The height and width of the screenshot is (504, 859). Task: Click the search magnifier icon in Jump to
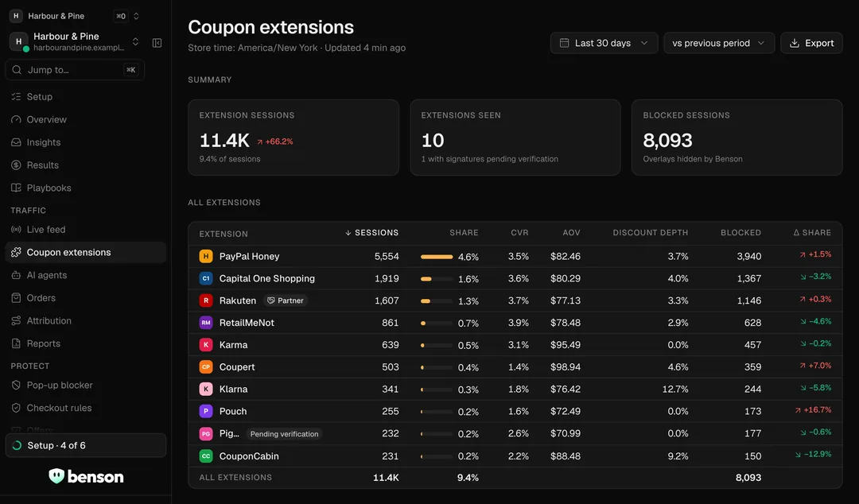tap(17, 70)
